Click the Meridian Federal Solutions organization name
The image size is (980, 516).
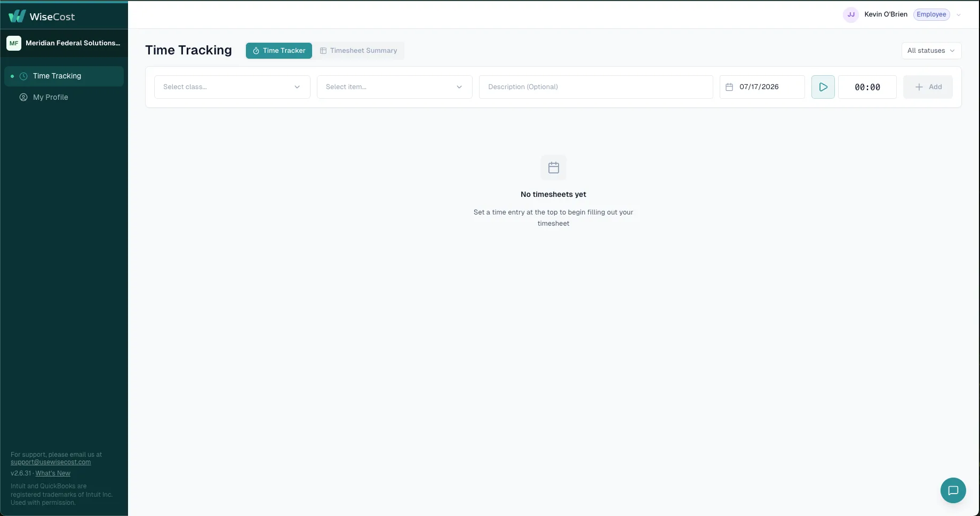tap(73, 43)
